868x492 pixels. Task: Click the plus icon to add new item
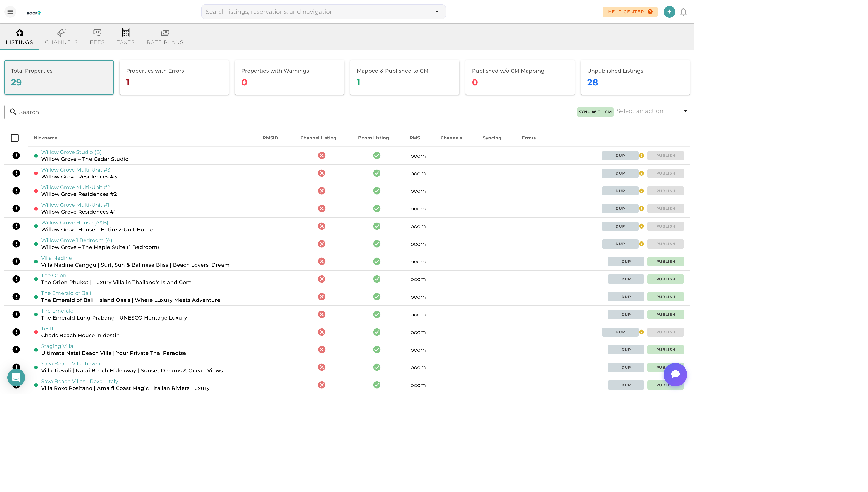point(669,11)
